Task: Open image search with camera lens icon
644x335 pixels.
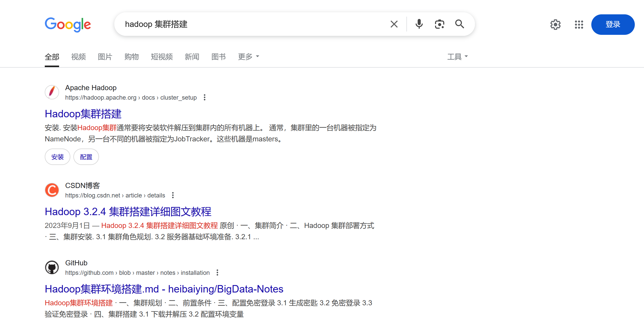Action: coord(439,24)
